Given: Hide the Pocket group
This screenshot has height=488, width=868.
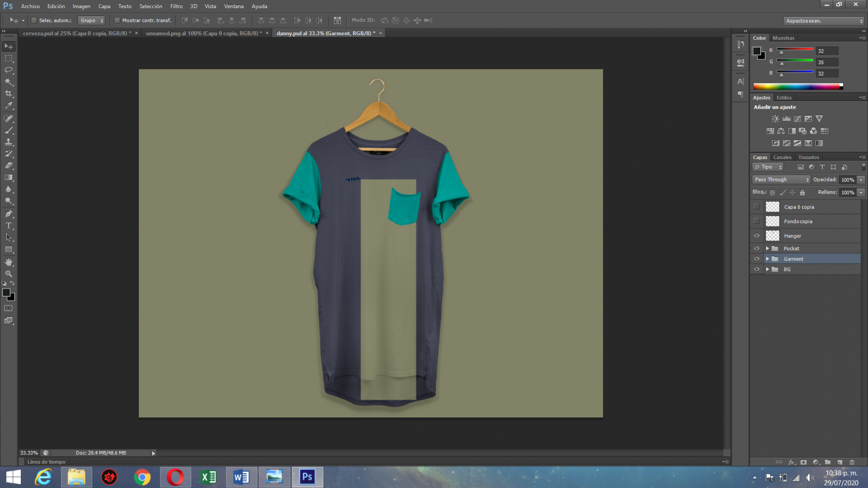Looking at the screenshot, I should pyautogui.click(x=756, y=249).
